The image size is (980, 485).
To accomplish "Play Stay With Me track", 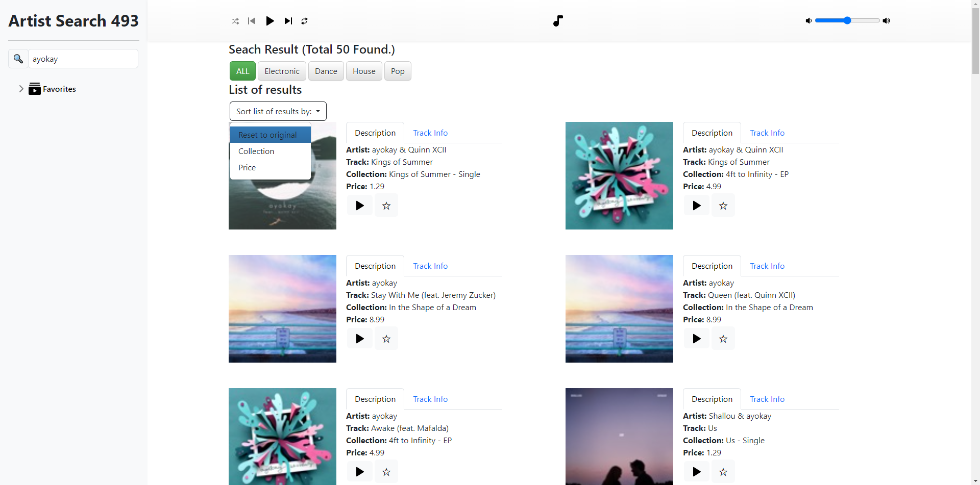I will [360, 339].
